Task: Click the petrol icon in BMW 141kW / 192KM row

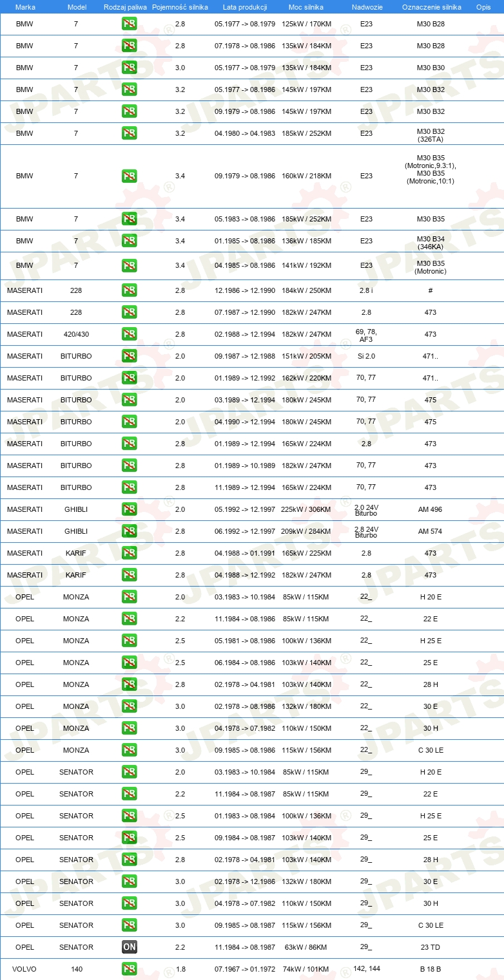Action: coord(129,265)
